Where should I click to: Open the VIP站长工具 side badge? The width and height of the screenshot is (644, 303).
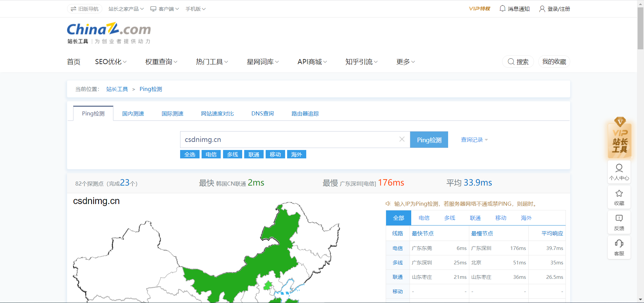pyautogui.click(x=620, y=138)
